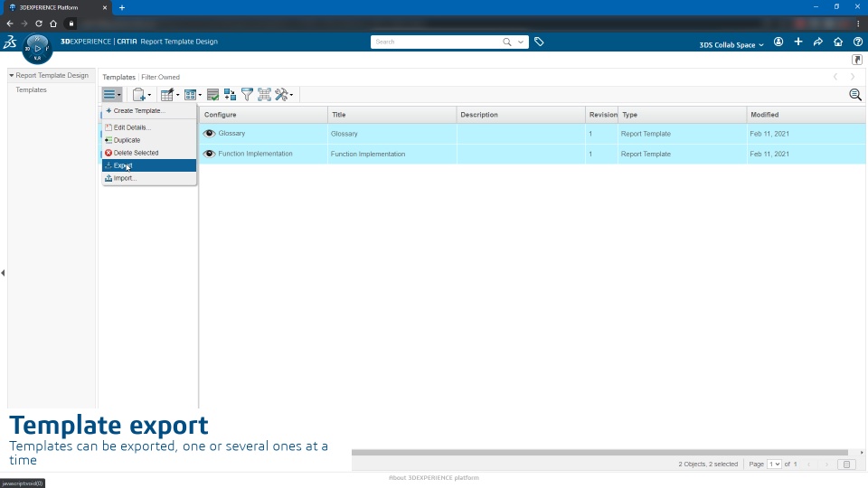868x488 pixels.
Task: Choose Edit Details from the menu
Action: (149, 127)
